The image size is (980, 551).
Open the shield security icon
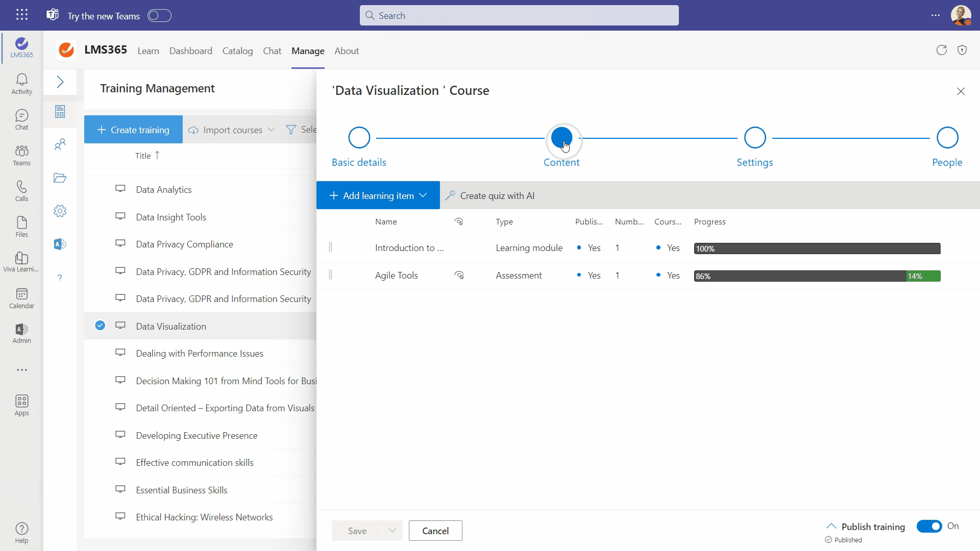(962, 50)
